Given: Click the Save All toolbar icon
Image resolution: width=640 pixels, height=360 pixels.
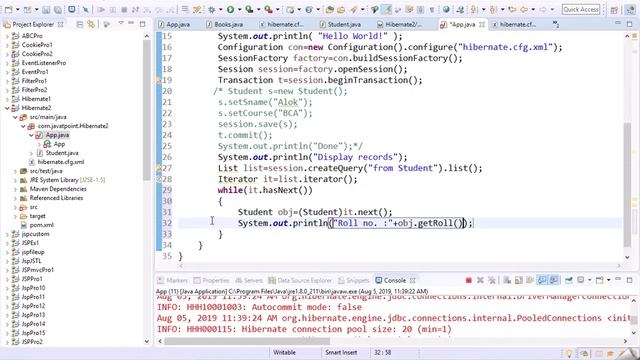Looking at the screenshot, I should [x=58, y=9].
